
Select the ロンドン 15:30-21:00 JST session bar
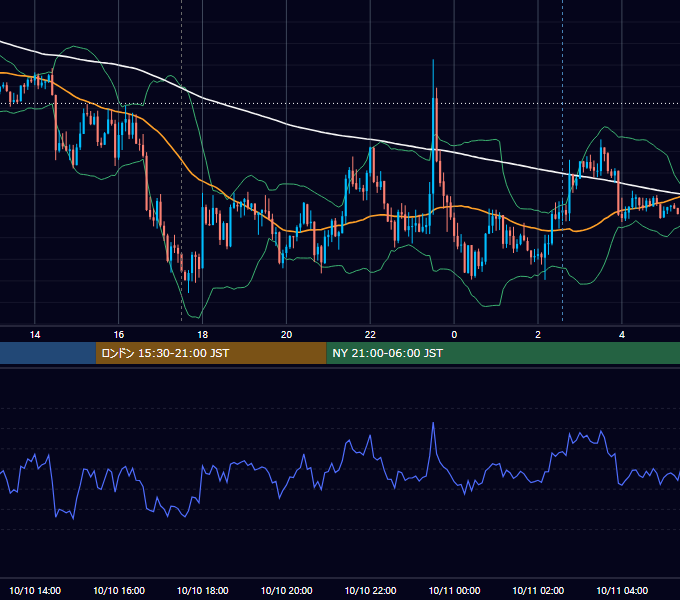(211, 353)
